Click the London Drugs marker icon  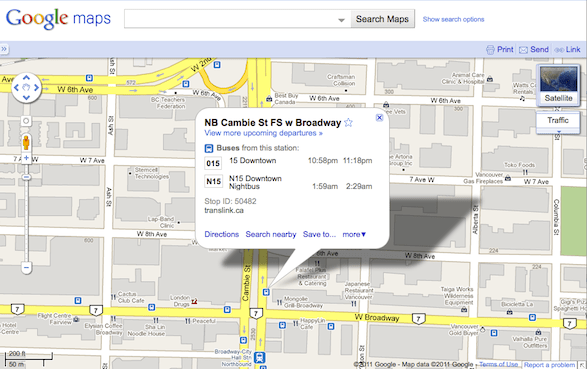(194, 301)
